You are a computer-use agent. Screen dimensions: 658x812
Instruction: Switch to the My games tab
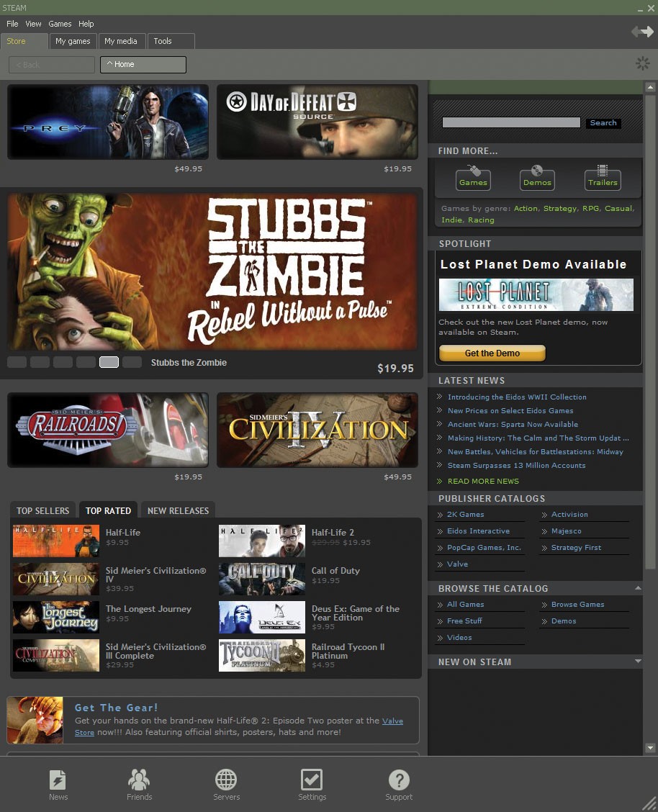[x=73, y=41]
